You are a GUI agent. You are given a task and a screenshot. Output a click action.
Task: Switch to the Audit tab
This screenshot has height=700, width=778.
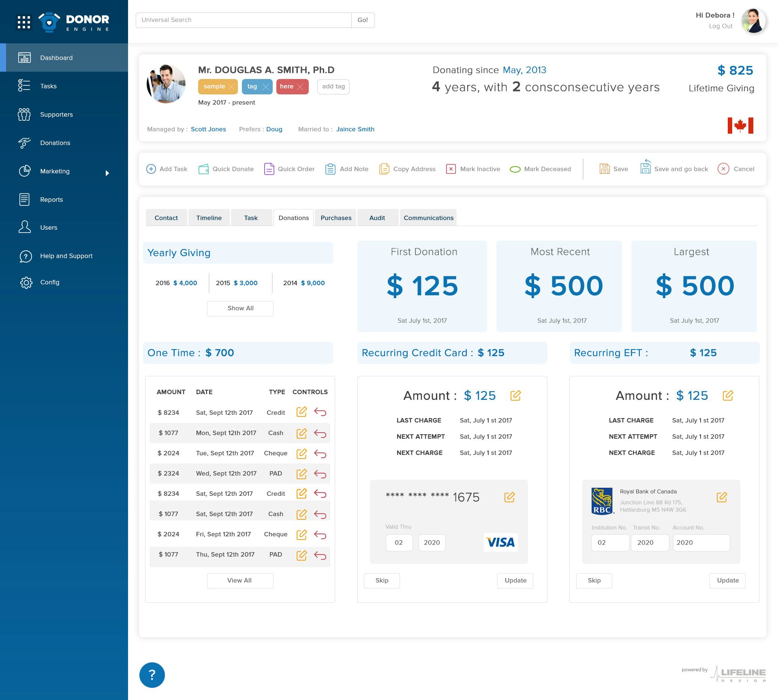(x=376, y=218)
